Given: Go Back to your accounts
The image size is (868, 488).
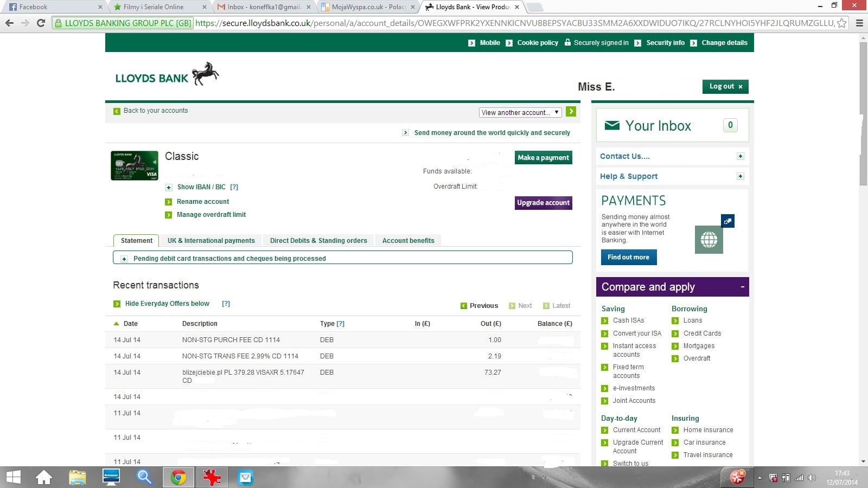Looking at the screenshot, I should 156,111.
